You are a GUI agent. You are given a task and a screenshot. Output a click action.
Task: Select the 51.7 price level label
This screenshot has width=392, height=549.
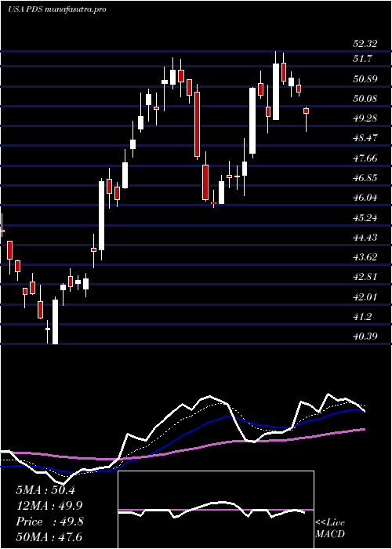point(362,59)
